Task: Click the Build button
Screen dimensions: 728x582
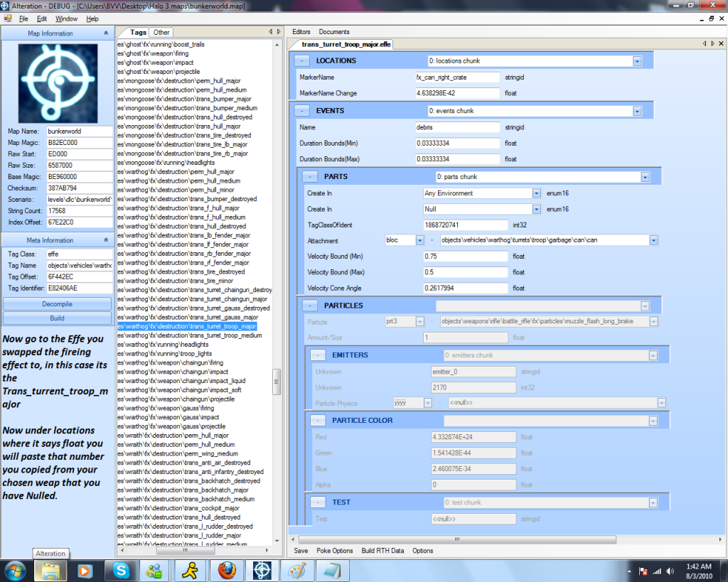Action: tap(57, 318)
